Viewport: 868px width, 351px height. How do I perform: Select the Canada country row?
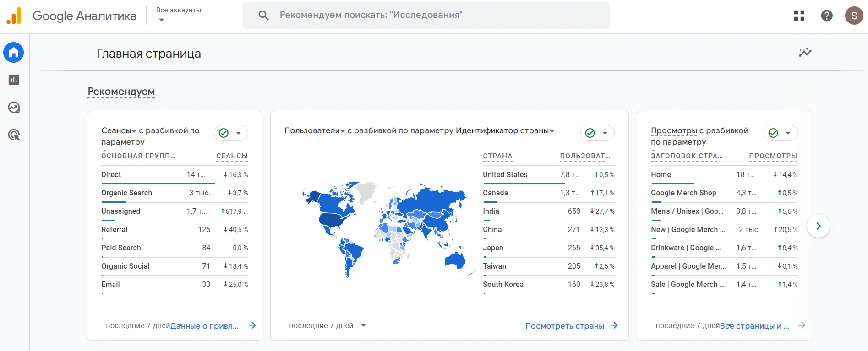coord(549,193)
